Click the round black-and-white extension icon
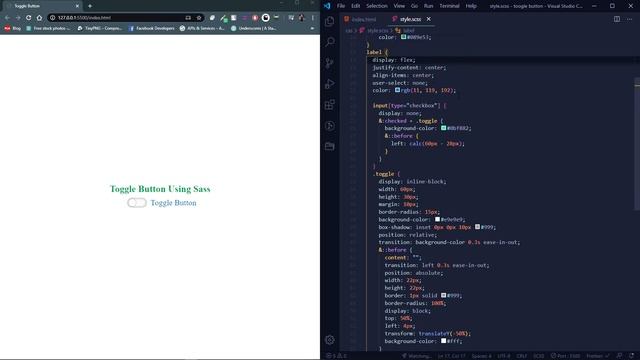The width and height of the screenshot is (640, 360). pos(266,18)
